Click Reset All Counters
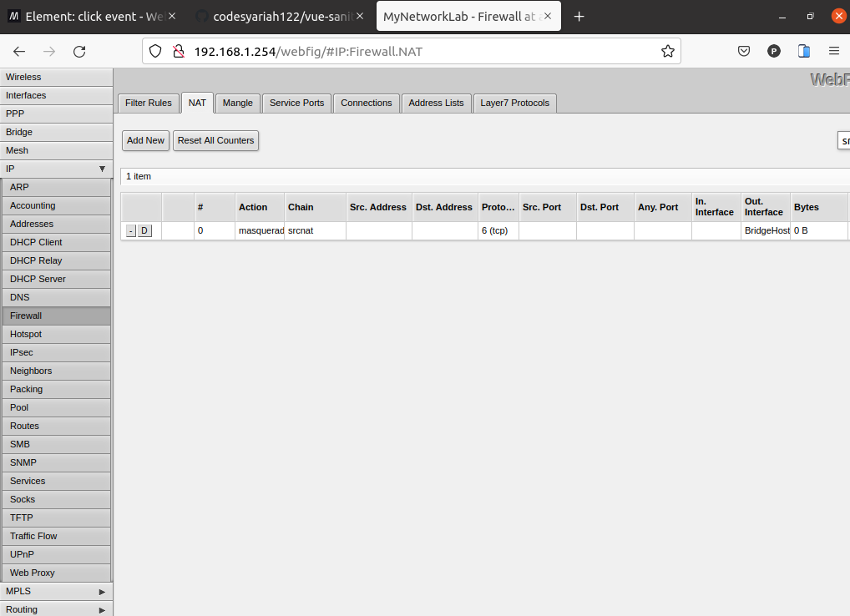The image size is (850, 616). coord(215,140)
